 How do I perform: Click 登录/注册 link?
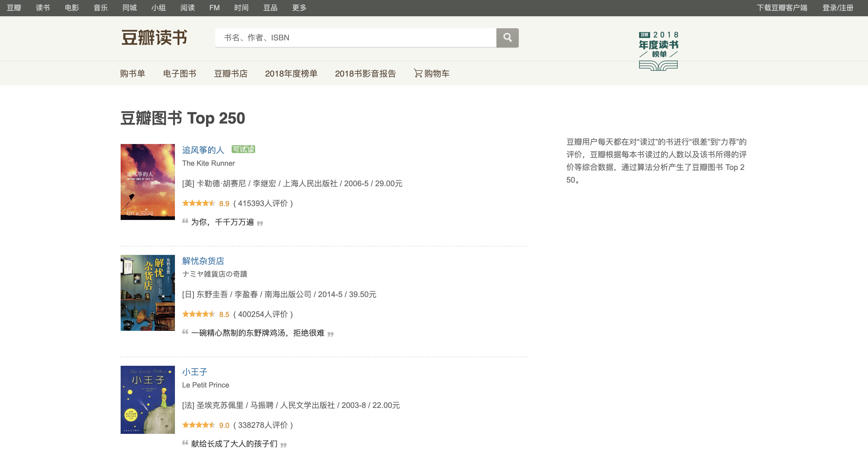click(838, 8)
